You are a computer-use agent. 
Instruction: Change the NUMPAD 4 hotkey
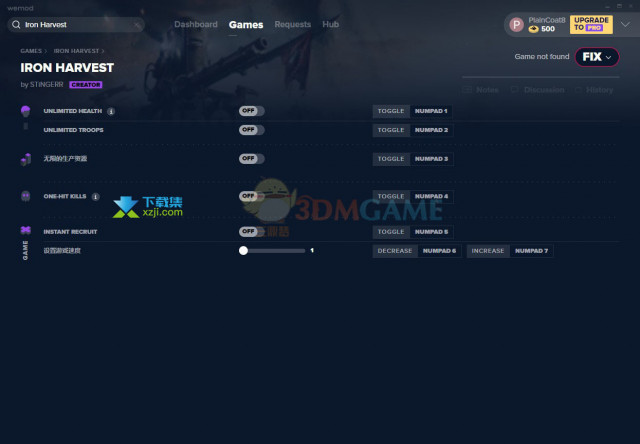pos(431,196)
